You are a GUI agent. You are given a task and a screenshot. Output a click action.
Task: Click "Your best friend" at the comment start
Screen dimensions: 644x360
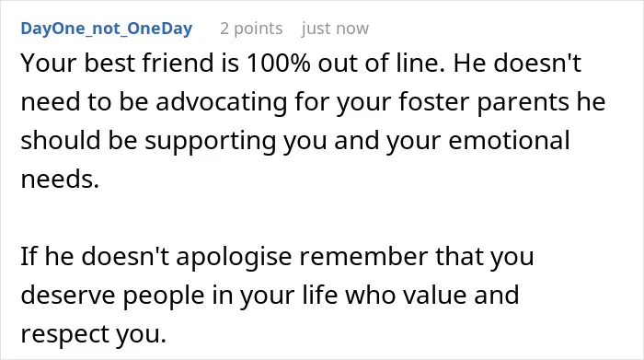(117, 63)
